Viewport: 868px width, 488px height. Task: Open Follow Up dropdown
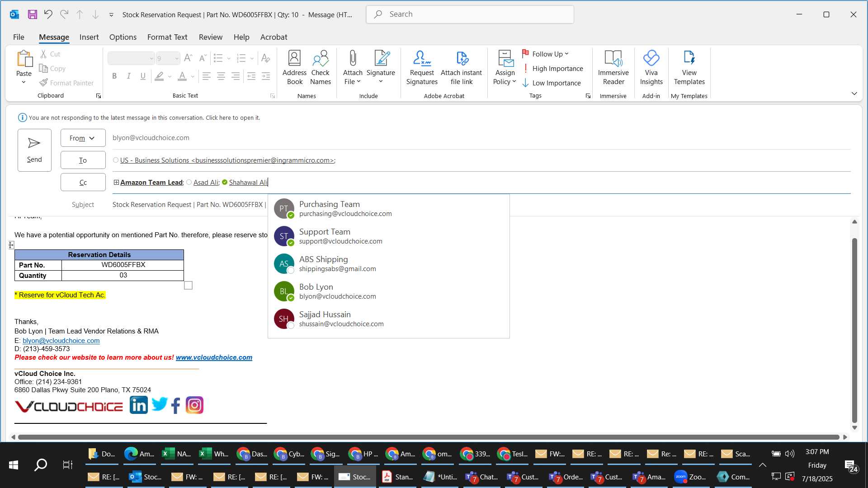coord(546,54)
